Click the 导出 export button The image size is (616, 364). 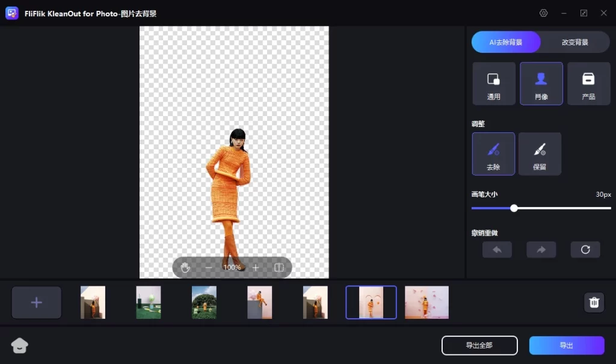567,345
